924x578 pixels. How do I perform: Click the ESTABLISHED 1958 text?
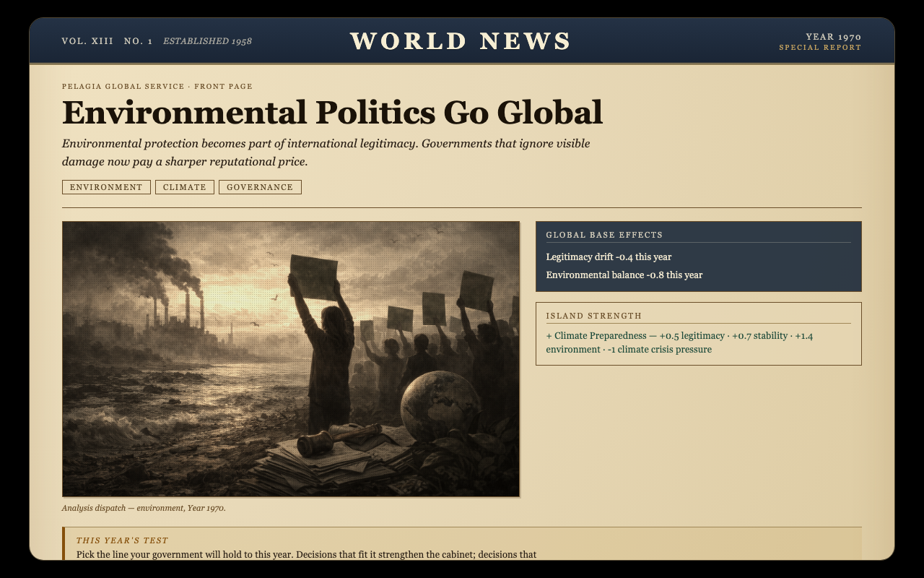click(207, 41)
